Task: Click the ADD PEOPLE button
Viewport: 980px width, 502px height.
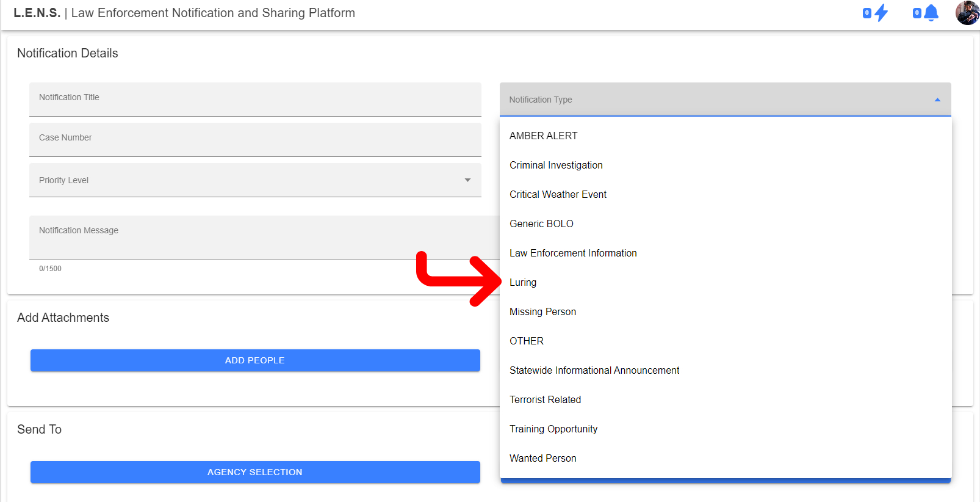Action: click(x=255, y=360)
